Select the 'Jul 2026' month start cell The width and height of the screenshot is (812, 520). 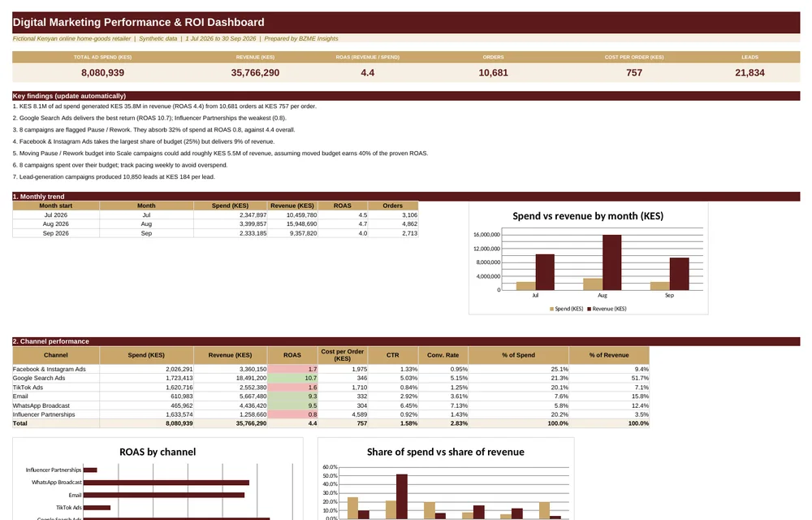tap(56, 215)
